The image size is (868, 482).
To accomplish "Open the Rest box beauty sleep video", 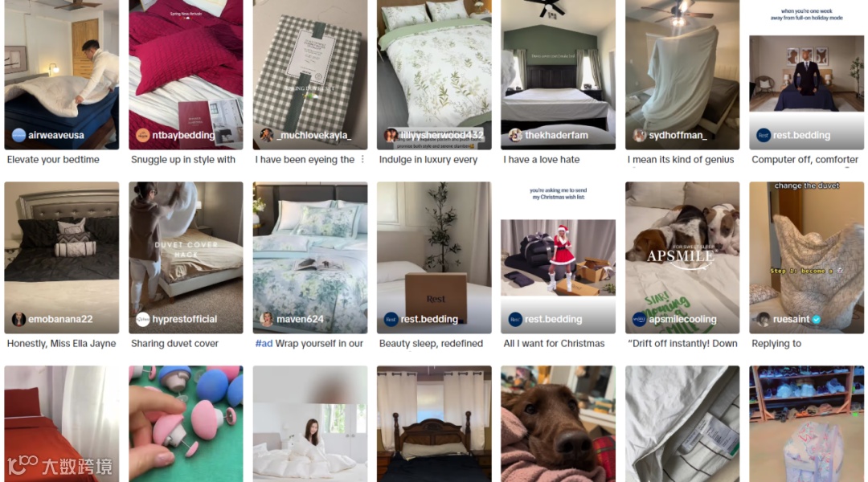I will [x=434, y=257].
